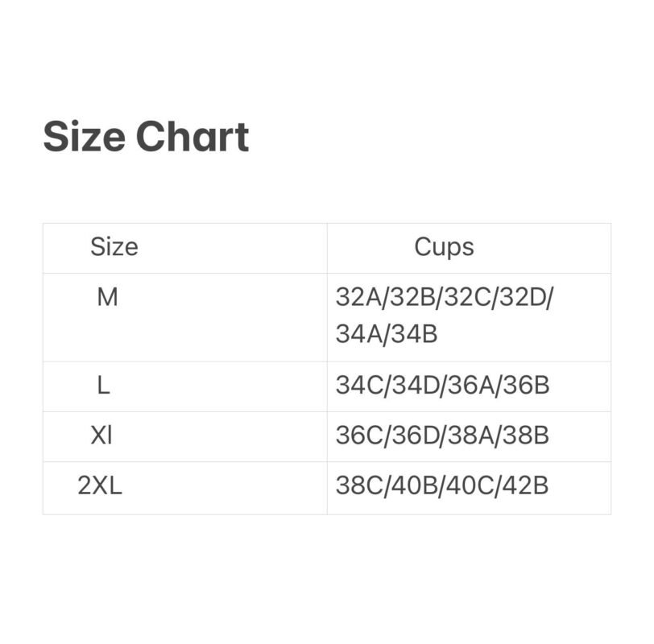The width and height of the screenshot is (654, 644).
Task: Click the 40B cup size text
Action: click(x=416, y=487)
